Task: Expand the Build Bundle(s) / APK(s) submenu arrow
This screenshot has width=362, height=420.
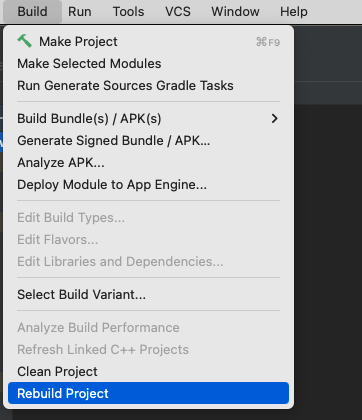Action: [x=274, y=118]
